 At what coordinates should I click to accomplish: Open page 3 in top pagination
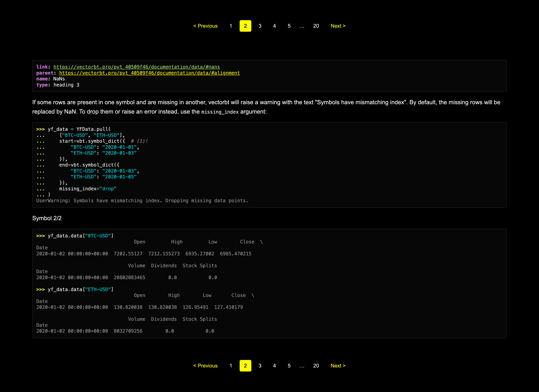pos(260,26)
